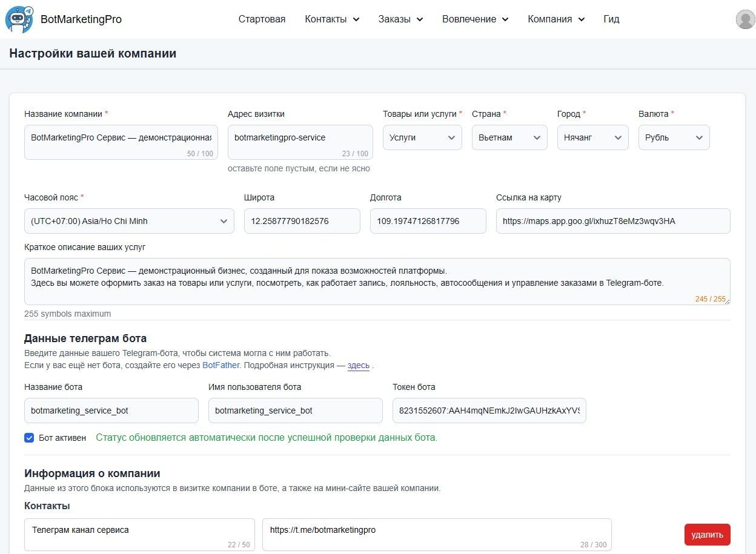Open the 'здесь' instruction link
756x554 pixels.
point(358,365)
